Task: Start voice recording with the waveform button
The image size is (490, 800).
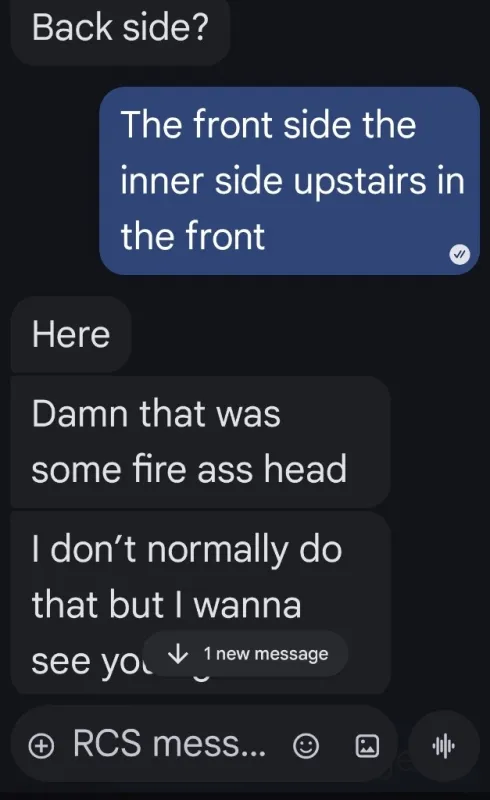Action: coord(444,746)
